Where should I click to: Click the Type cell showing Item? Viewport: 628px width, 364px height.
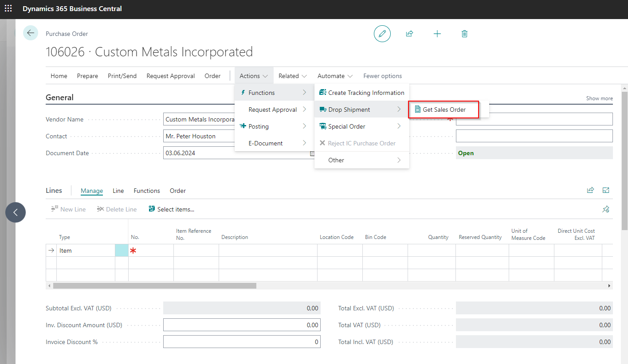point(86,250)
